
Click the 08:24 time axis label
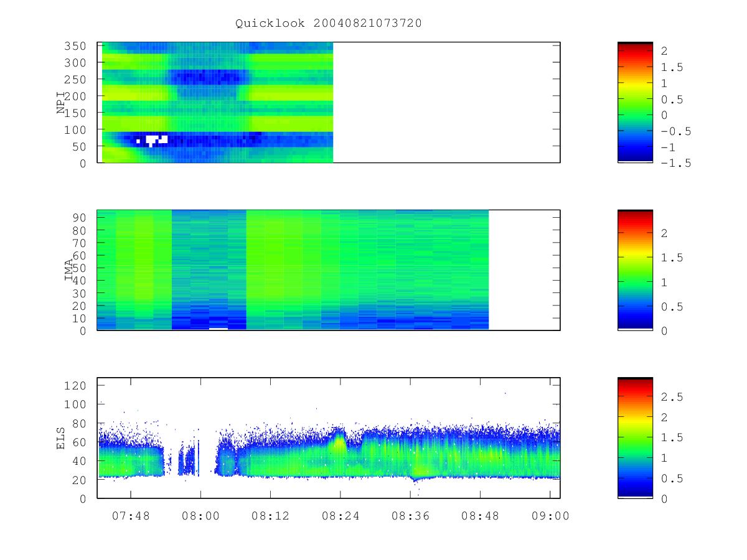click(x=340, y=516)
